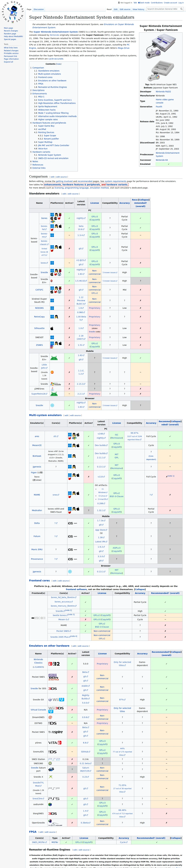Click the iOS icon in the Folium row
Image resolution: width=186 pixels, height=868 pixels.
click(x=70, y=536)
